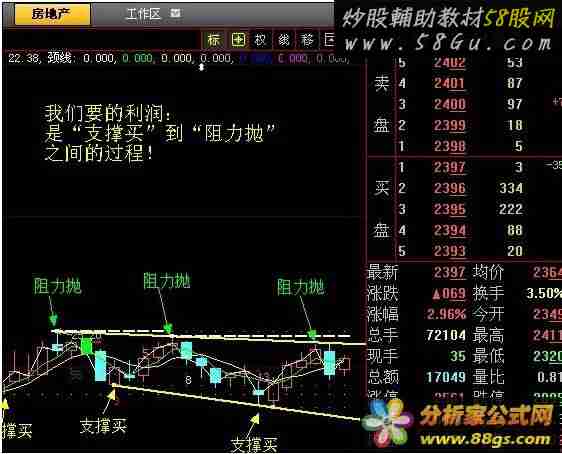The image size is (562, 454).
Task: Click the green boxed-plus chart icon
Action: click(238, 40)
